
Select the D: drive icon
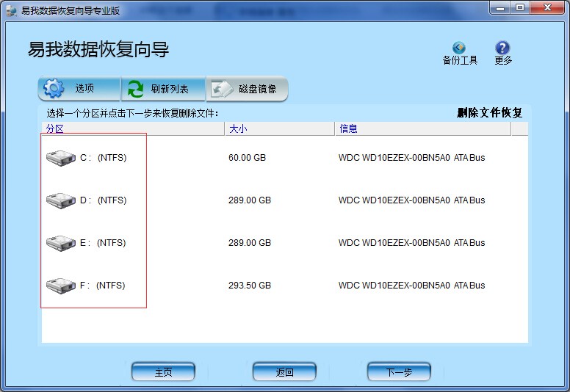tap(61, 200)
